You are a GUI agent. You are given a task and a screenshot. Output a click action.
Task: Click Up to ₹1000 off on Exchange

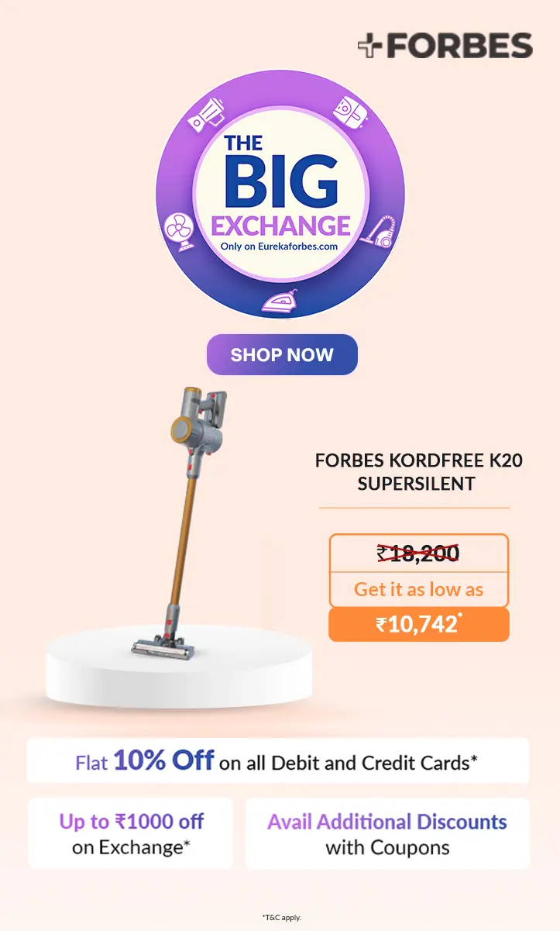point(131,833)
